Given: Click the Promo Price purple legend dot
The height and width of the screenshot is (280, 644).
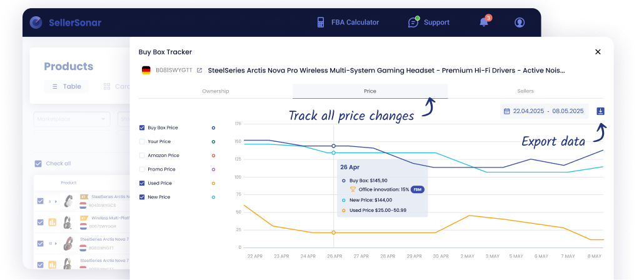Looking at the screenshot, I should point(214,169).
